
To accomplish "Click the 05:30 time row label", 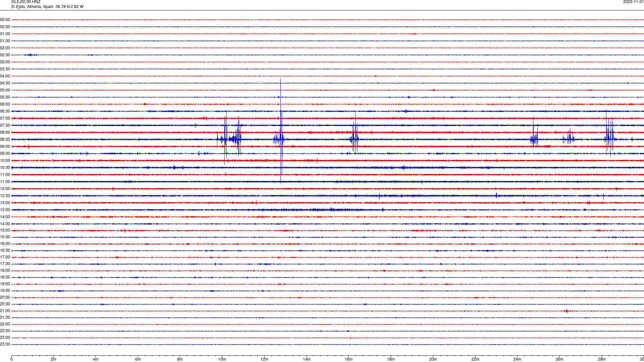I will 5,97.
